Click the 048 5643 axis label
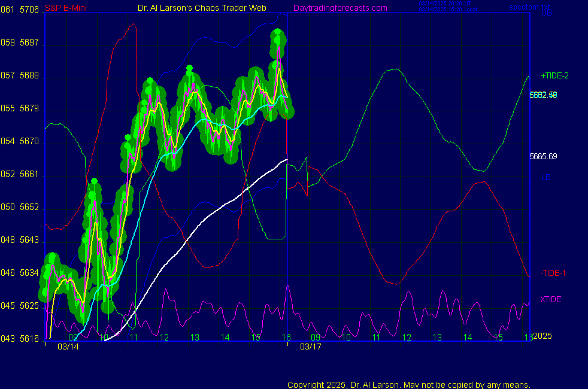The height and width of the screenshot is (389, 588). [x=20, y=240]
